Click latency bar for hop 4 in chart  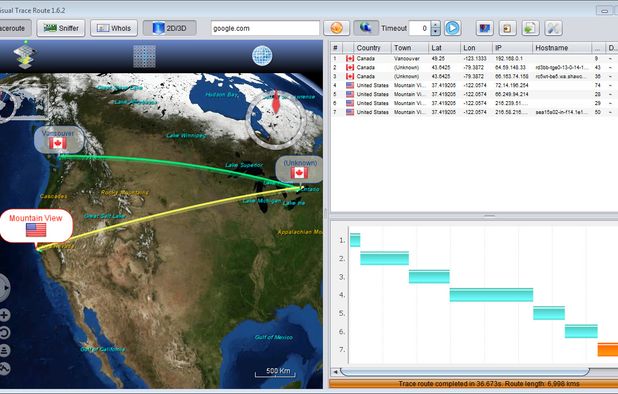pyautogui.click(x=491, y=295)
